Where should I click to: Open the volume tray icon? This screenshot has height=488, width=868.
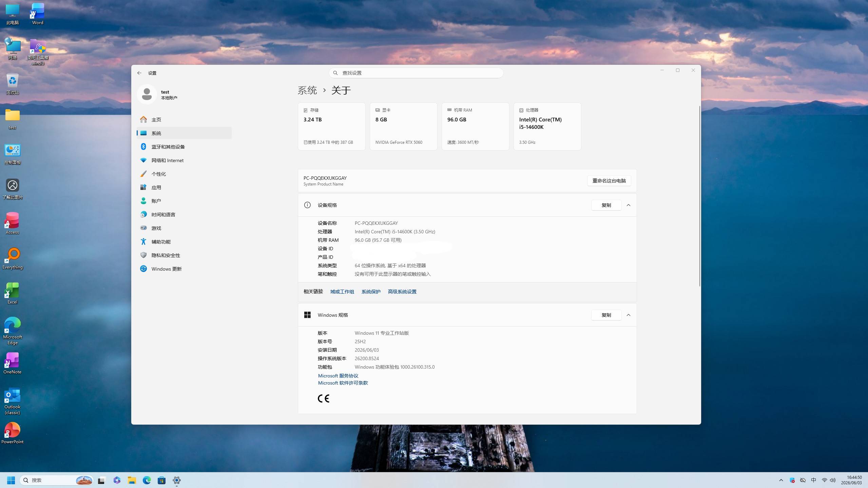833,480
